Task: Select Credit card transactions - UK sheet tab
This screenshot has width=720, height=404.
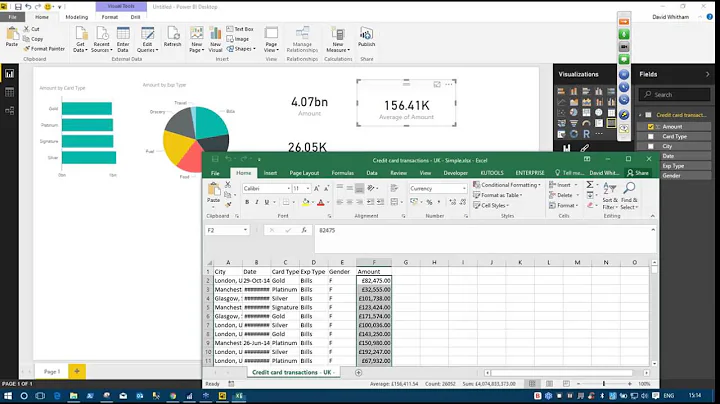Action: pyautogui.click(x=293, y=372)
